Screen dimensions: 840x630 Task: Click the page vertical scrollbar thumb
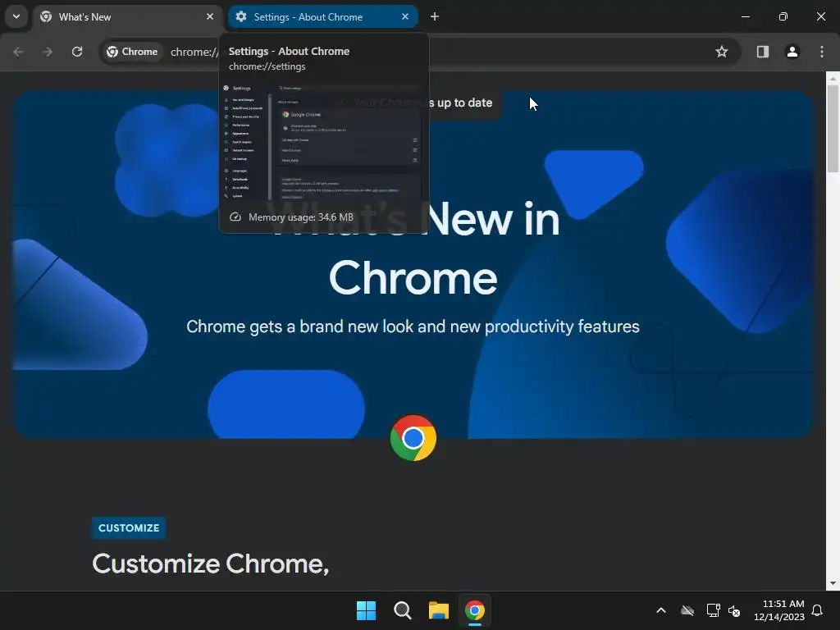click(833, 129)
